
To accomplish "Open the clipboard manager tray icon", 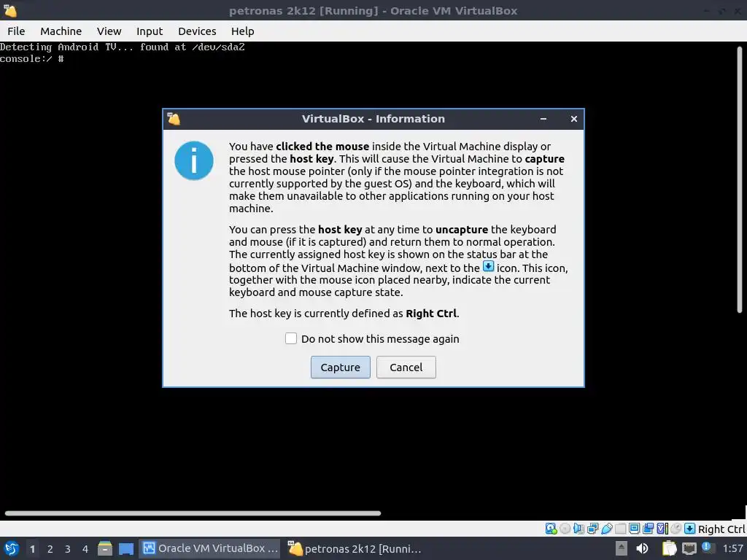I will point(669,548).
